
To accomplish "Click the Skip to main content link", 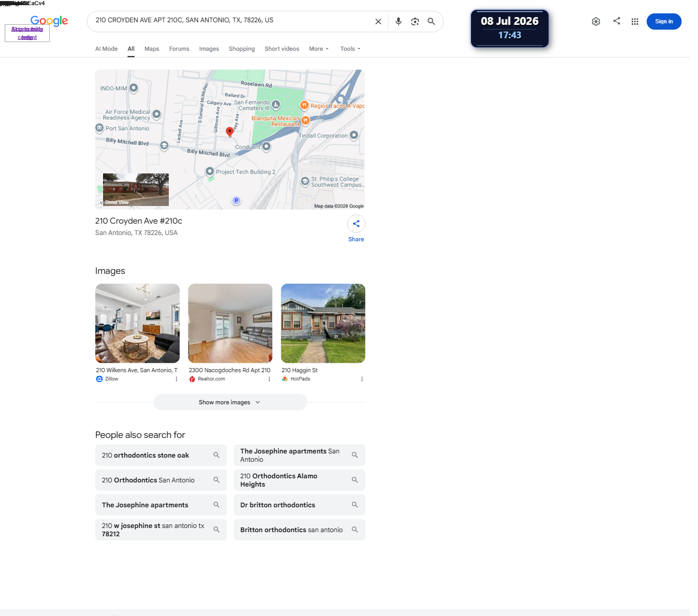I will tap(27, 33).
